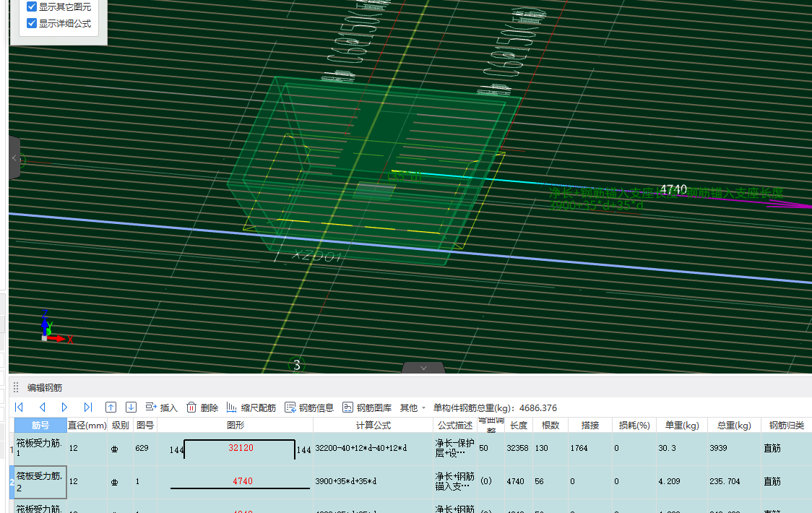The height and width of the screenshot is (513, 812).
Task: Open 钢筋信息 panel
Action: tap(309, 408)
